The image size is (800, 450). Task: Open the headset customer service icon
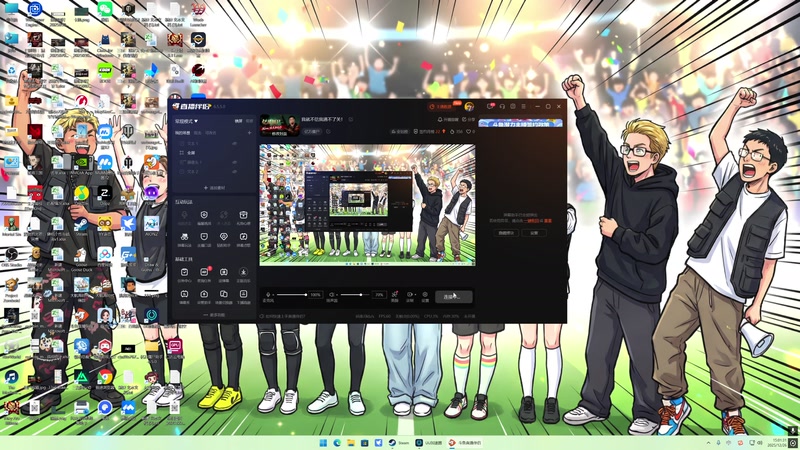[502, 106]
